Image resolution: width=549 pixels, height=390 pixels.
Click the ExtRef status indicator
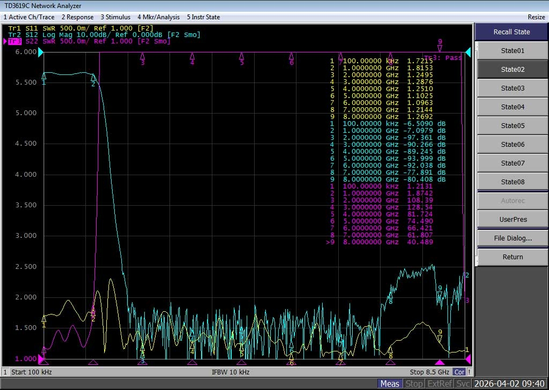(x=439, y=384)
